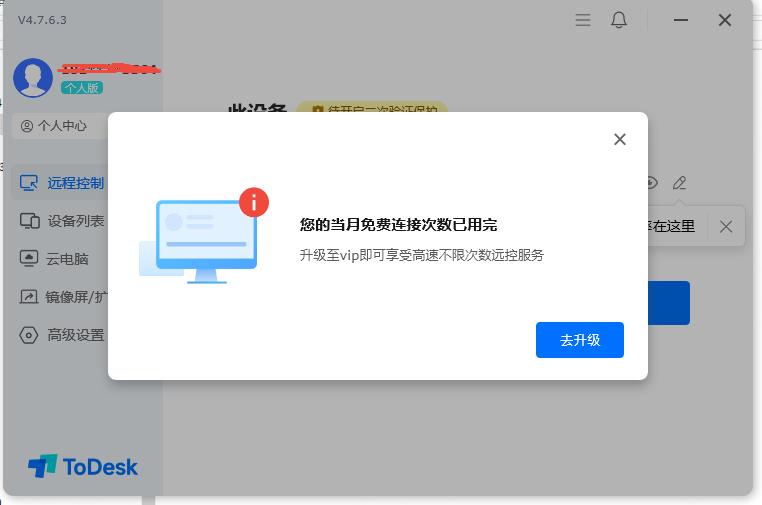Close the free connection limit dialog
Image resolution: width=762 pixels, height=505 pixels.
620,139
